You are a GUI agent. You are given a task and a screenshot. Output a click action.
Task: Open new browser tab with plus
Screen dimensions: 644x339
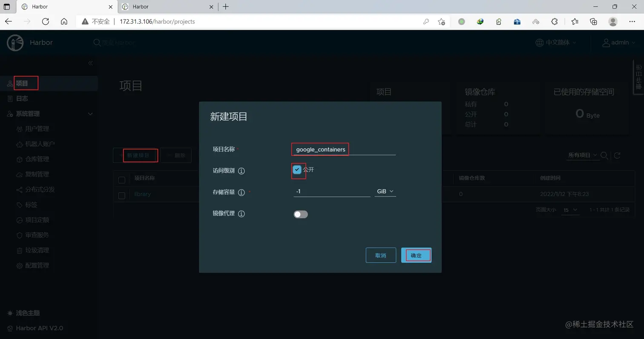click(226, 6)
